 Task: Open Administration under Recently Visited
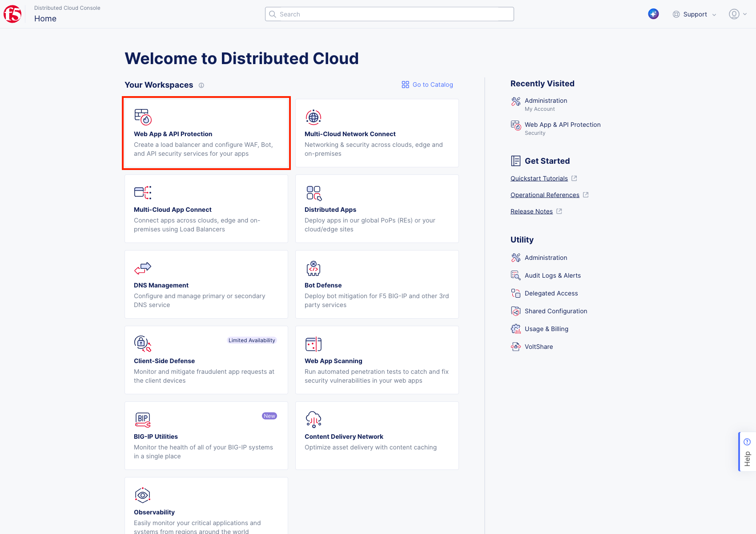(x=546, y=101)
